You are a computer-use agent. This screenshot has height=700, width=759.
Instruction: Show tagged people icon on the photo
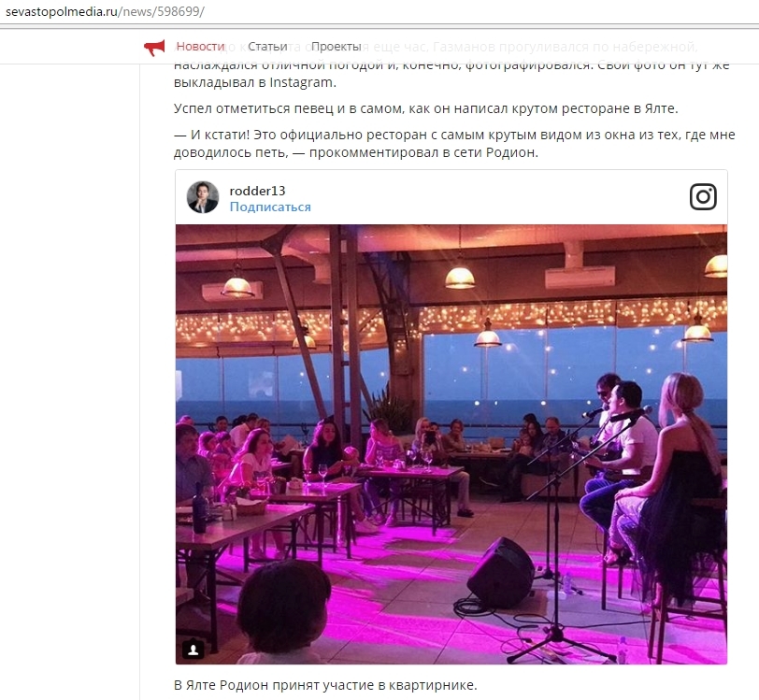point(193,650)
